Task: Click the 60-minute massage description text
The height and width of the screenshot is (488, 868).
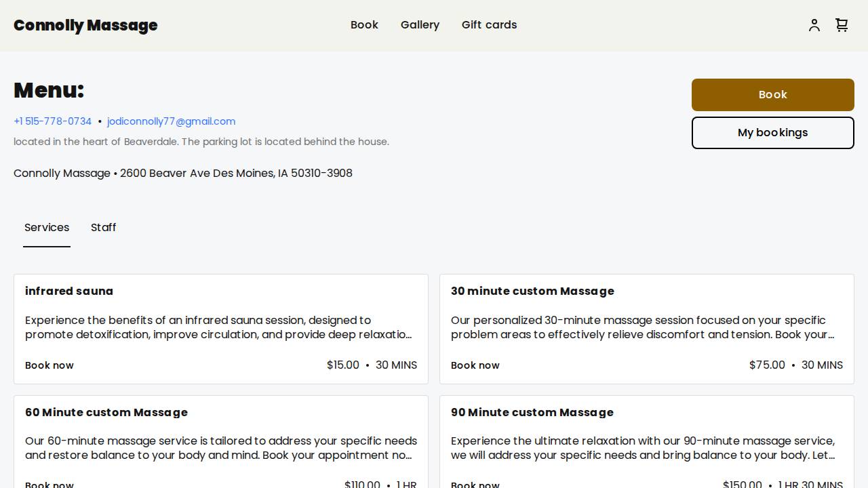Action: pyautogui.click(x=221, y=448)
